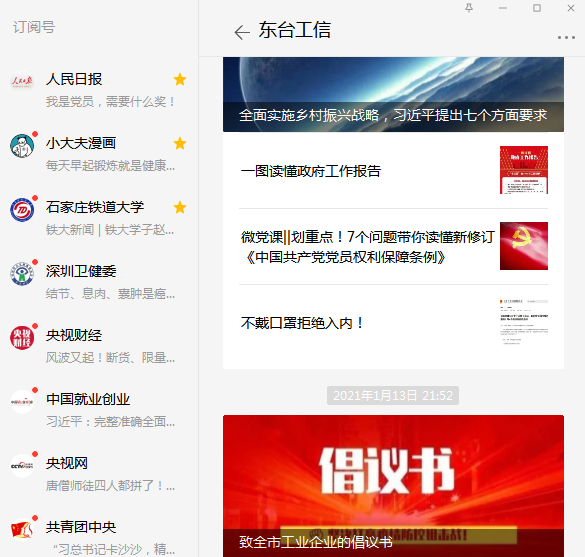585x557 pixels.
Task: Open the 乡村振兴战略 banner article
Action: (393, 94)
